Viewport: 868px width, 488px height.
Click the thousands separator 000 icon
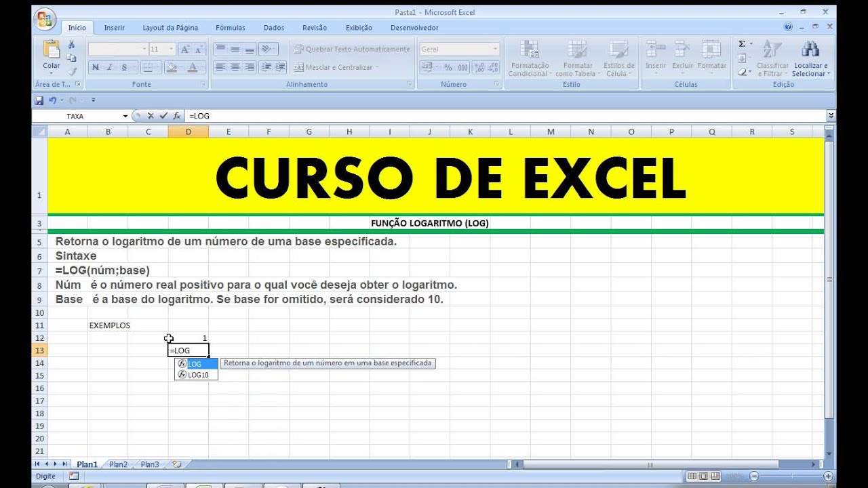tap(462, 67)
